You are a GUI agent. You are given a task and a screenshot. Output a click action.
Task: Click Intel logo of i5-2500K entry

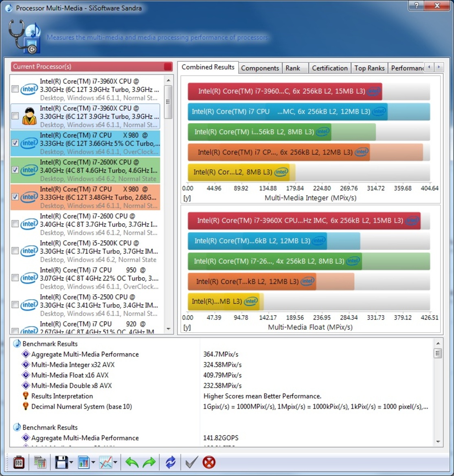29,251
